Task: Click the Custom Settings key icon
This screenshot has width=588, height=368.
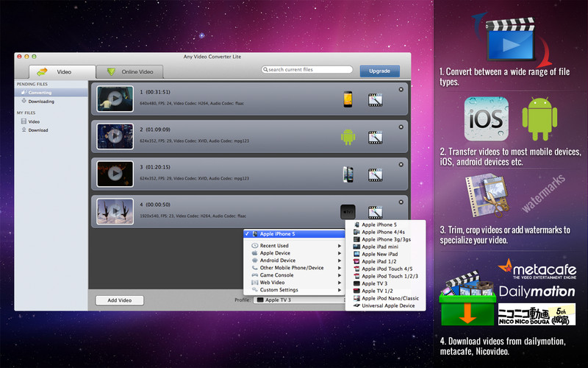Action: pyautogui.click(x=254, y=290)
